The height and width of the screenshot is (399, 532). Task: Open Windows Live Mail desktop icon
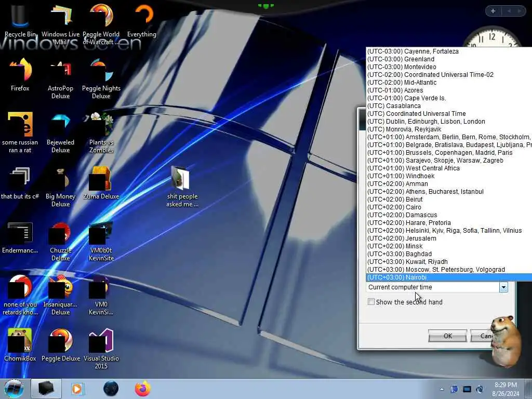60,24
